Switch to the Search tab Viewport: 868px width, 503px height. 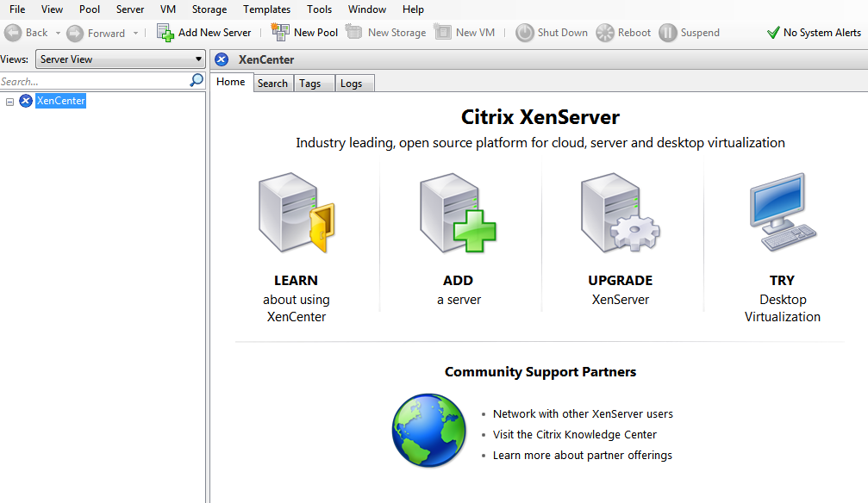[272, 84]
